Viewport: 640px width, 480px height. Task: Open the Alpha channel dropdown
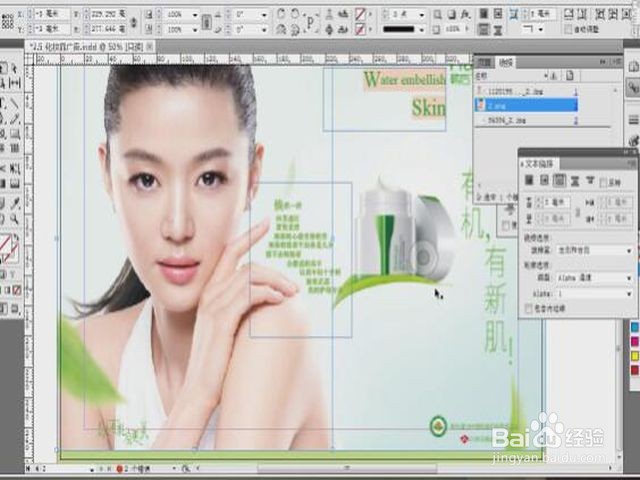(x=594, y=294)
